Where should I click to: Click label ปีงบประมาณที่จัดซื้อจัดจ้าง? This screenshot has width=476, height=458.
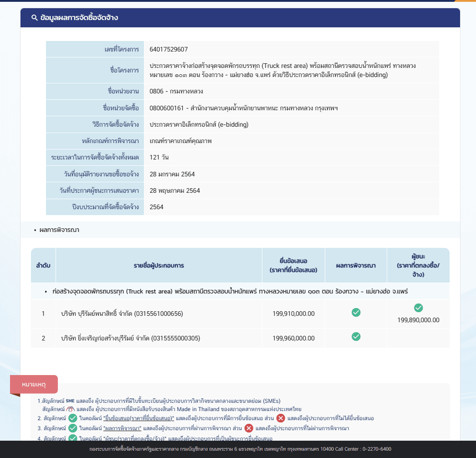105,207
